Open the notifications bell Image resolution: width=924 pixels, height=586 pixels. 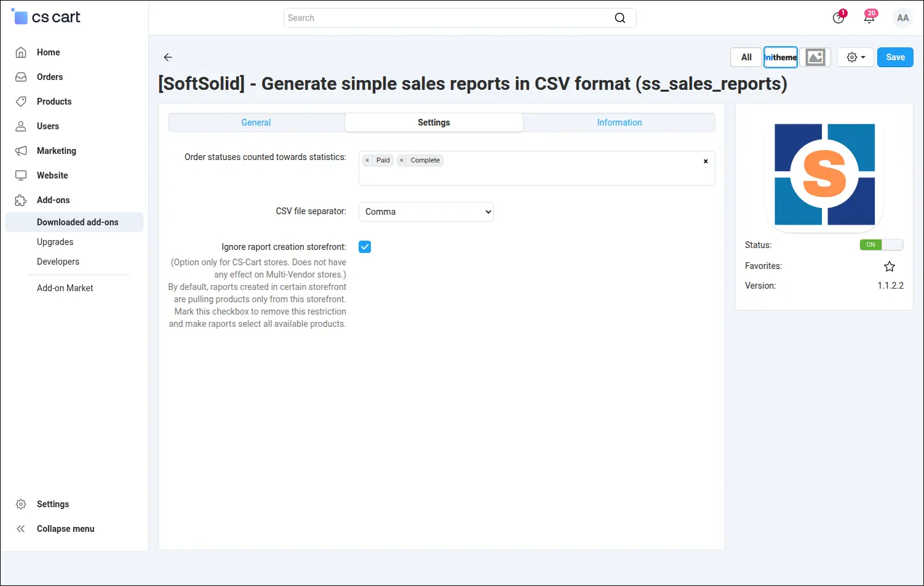[x=869, y=17]
